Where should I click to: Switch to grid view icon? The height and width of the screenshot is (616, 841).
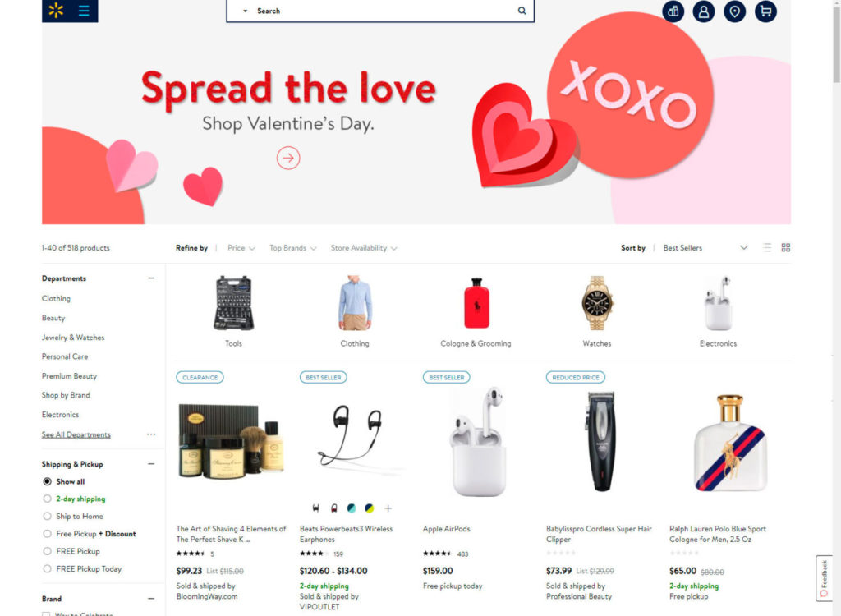(x=785, y=247)
